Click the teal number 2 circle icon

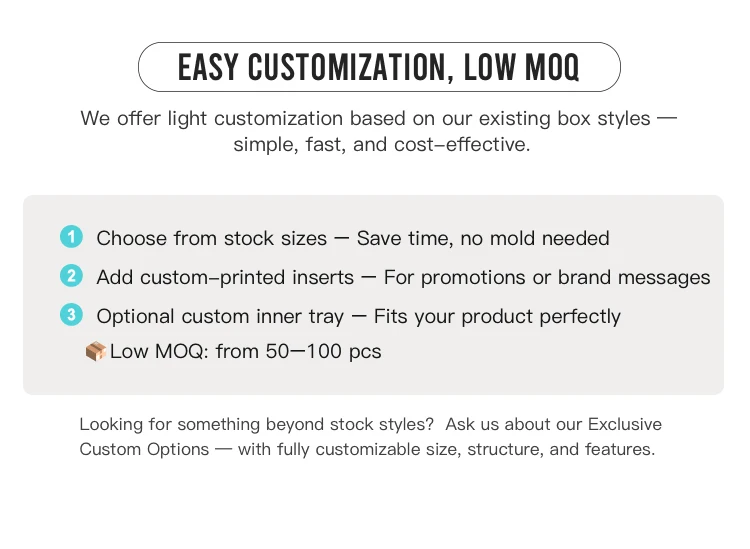pos(71,276)
